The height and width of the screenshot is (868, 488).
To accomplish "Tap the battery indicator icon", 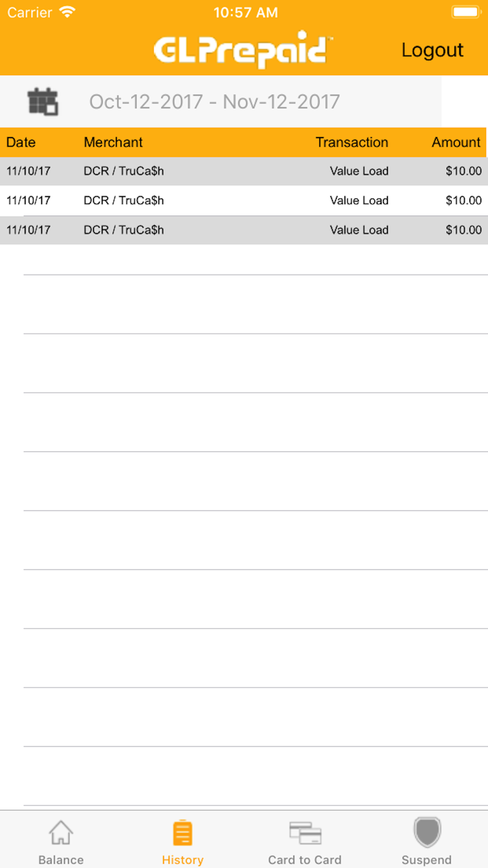I will [466, 12].
